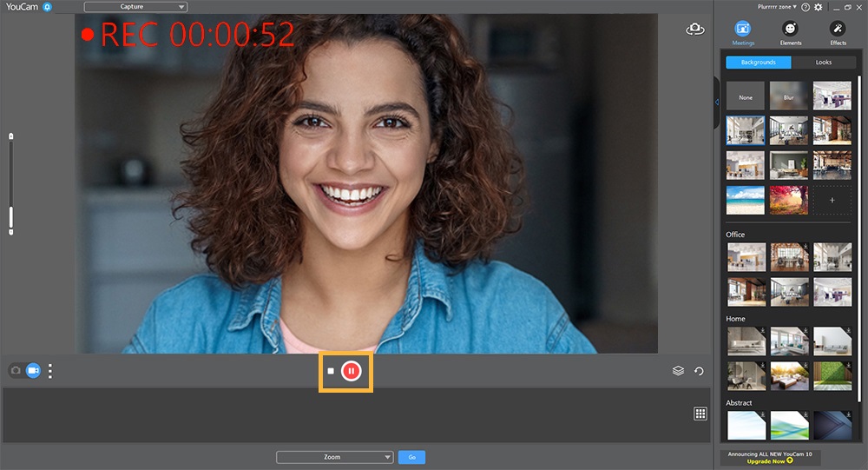Select first Office section background thumbnail
Screen dimensions: 868x470
(x=746, y=256)
